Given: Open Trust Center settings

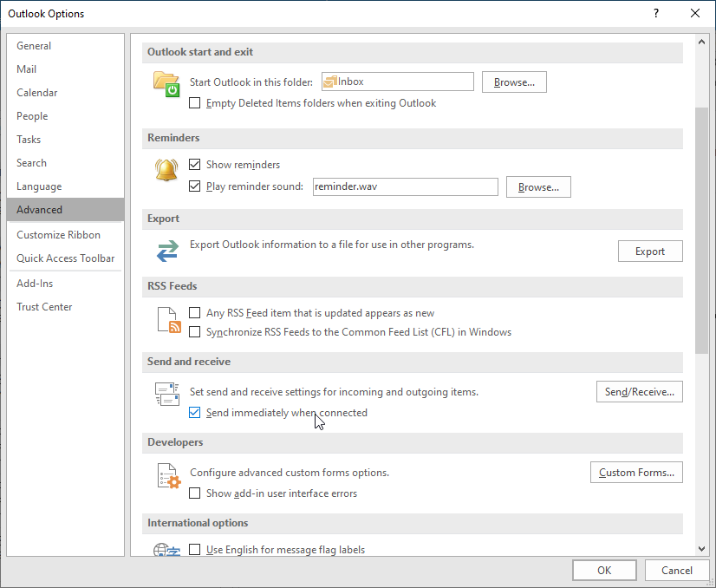Looking at the screenshot, I should pos(65,307).
